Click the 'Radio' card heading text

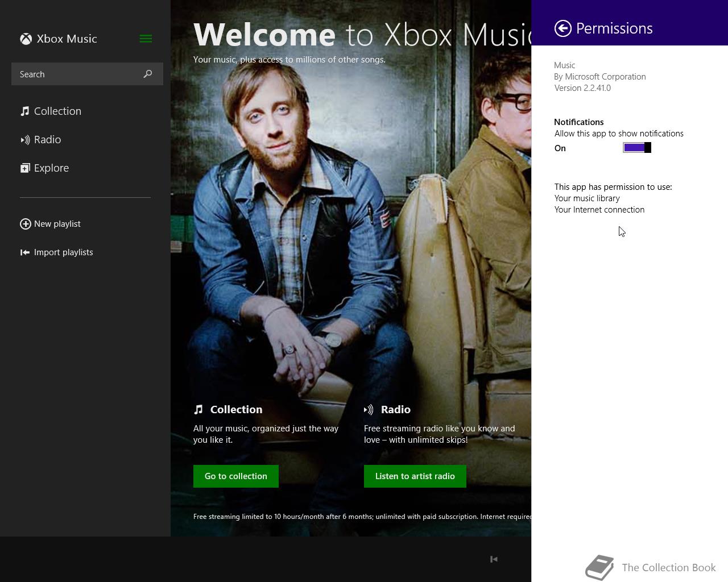click(396, 409)
